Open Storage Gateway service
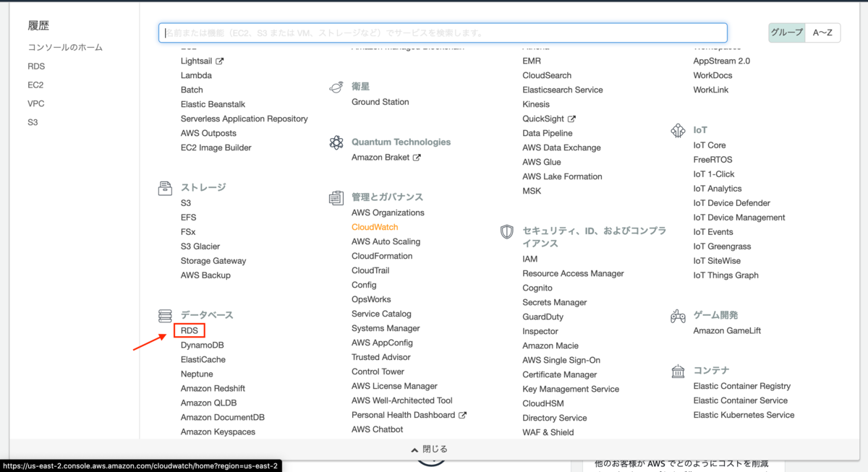Screen dimensions: 868x472 pyautogui.click(x=213, y=261)
